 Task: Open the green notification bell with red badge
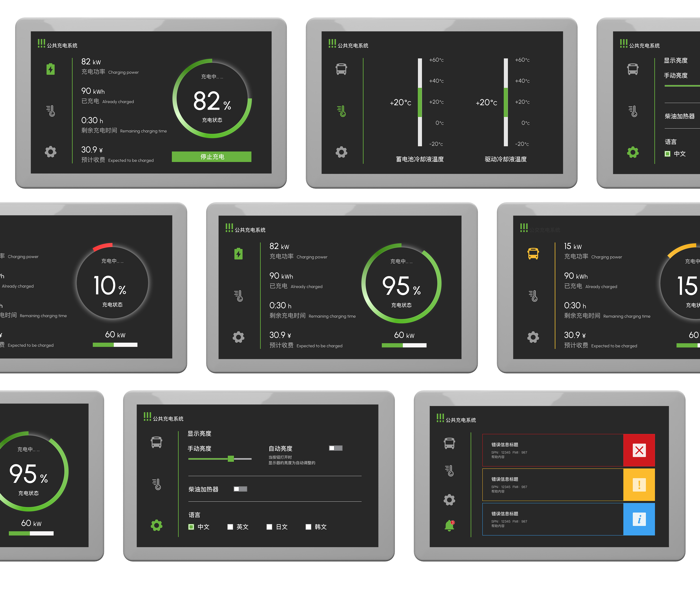(x=449, y=525)
